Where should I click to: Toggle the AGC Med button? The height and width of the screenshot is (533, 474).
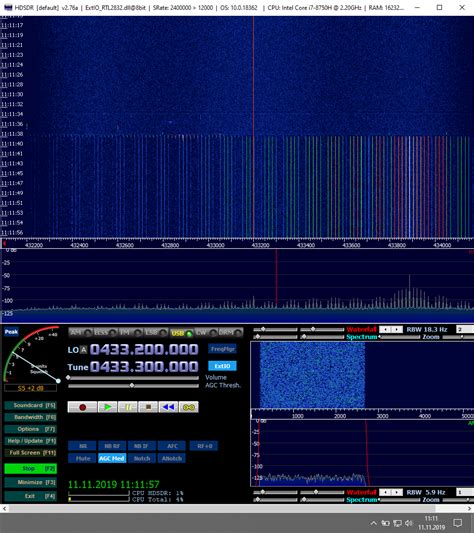[x=112, y=458]
